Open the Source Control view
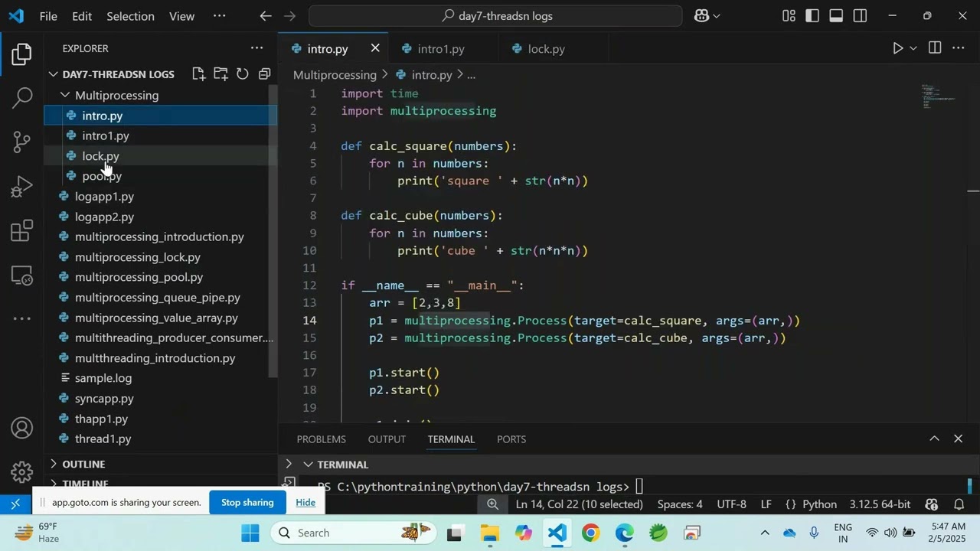Screen dimensions: 980x551 click(x=21, y=142)
